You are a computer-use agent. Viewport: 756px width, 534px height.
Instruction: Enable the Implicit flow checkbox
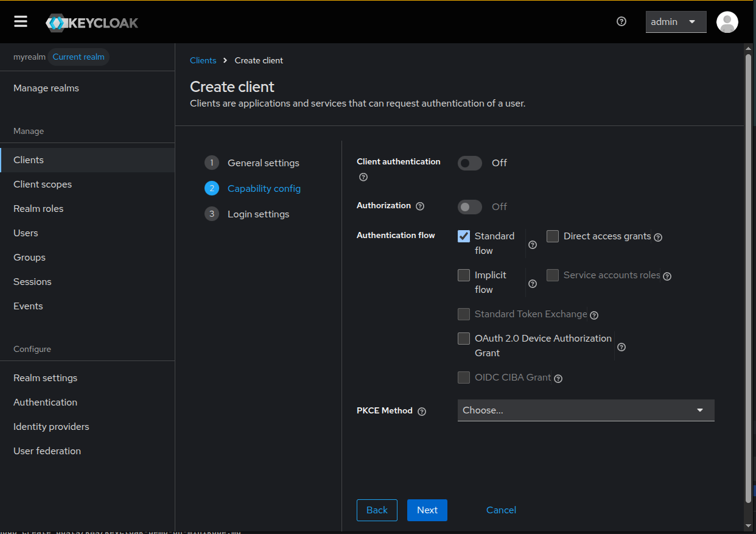tap(464, 275)
